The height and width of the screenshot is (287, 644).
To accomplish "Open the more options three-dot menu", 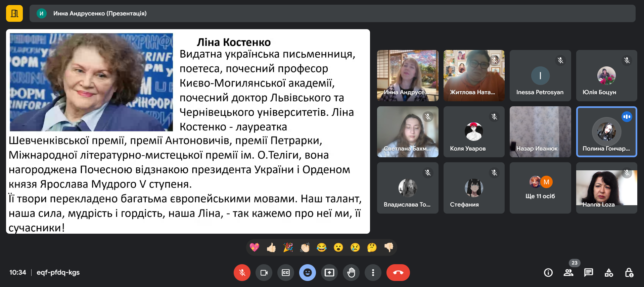I will 373,273.
